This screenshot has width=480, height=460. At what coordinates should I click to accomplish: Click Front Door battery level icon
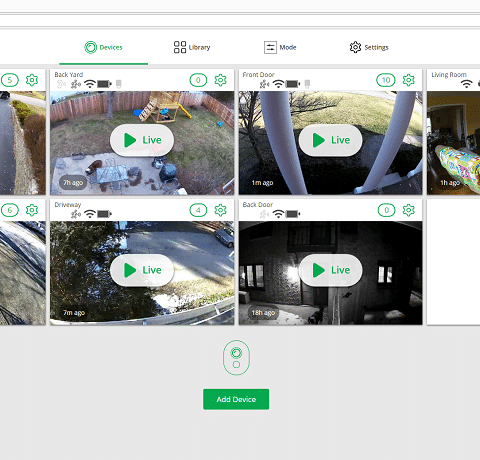pos(293,84)
